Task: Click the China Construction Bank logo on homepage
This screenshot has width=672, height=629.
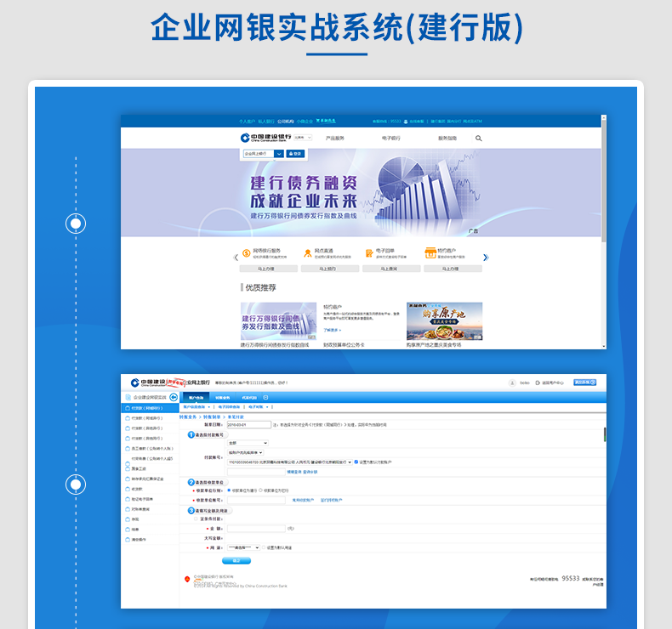Action: [x=265, y=138]
